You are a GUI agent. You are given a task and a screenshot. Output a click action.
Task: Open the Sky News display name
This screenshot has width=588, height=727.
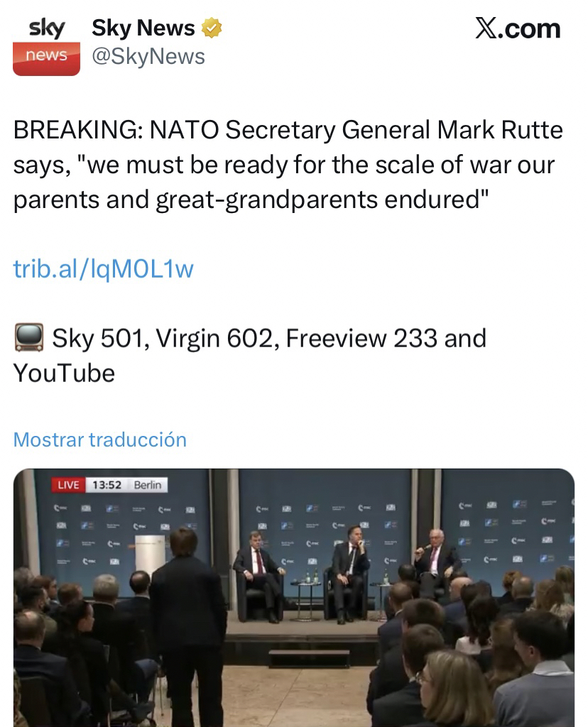tap(143, 28)
